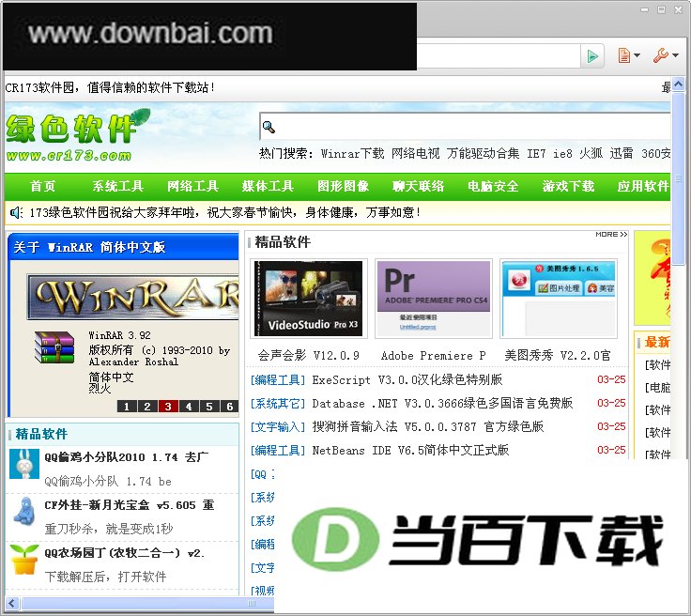Open 搜狗拼音输入法 V5.0.0.3787 link
Image resolution: width=691 pixels, height=616 pixels.
coord(428,427)
